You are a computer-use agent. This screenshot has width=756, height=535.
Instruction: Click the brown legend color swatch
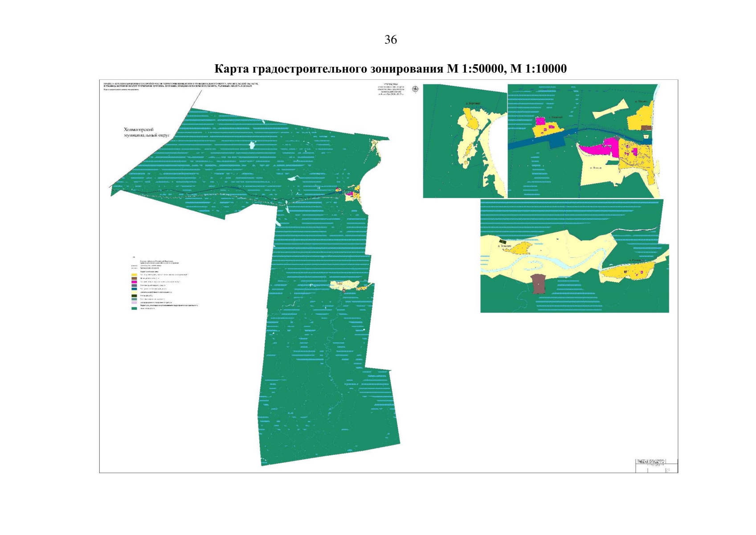[134, 279]
